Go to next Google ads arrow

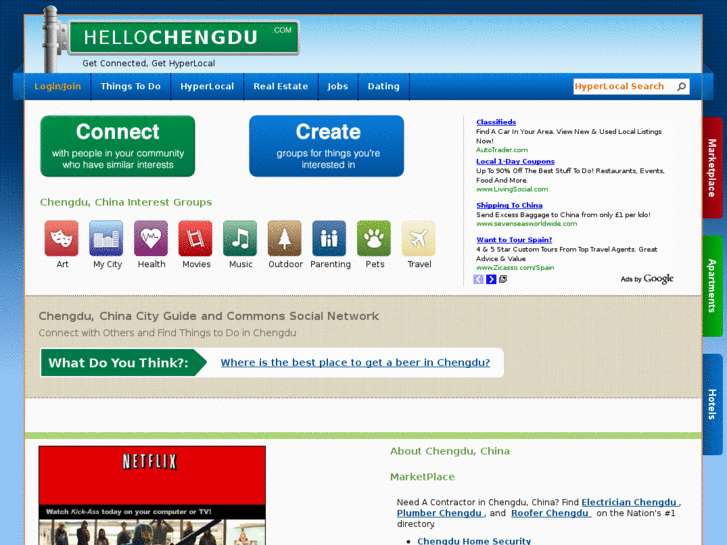tap(491, 279)
